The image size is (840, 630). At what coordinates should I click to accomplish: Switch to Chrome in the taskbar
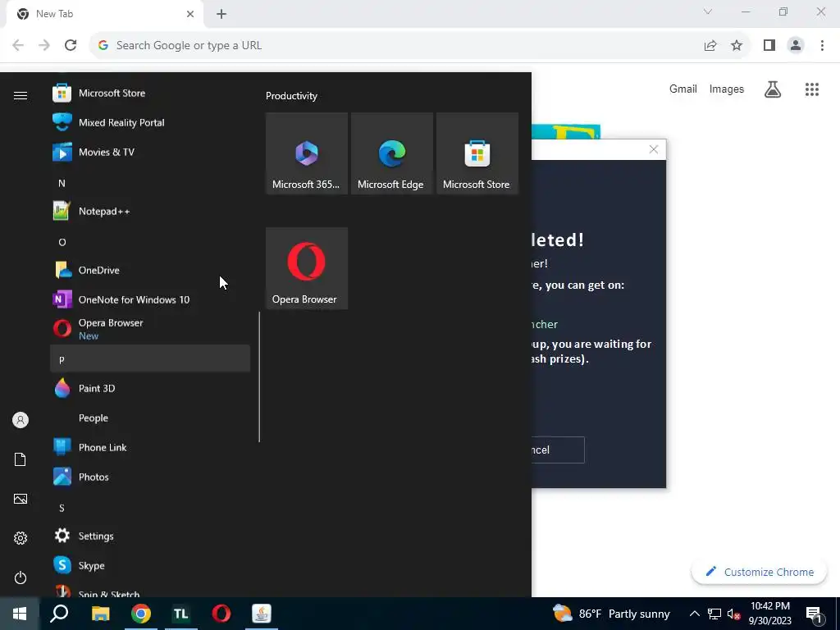141,614
